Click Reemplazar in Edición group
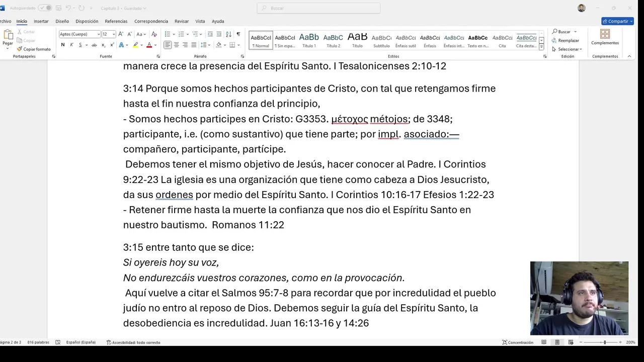Image resolution: width=644 pixels, height=362 pixels. pyautogui.click(x=566, y=40)
